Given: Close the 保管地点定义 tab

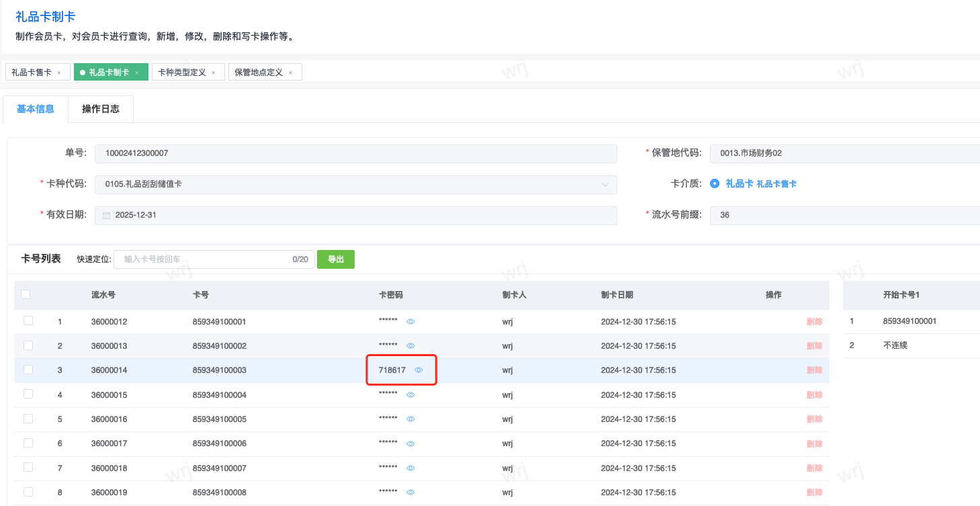Looking at the screenshot, I should (x=291, y=73).
